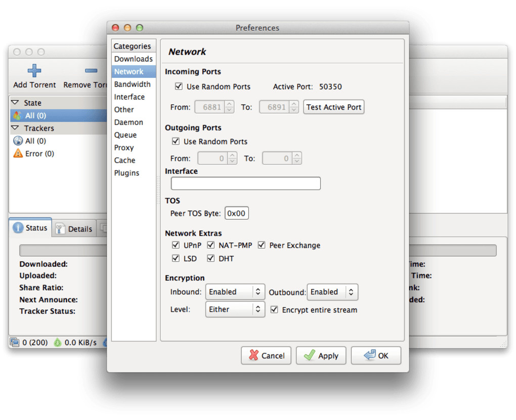This screenshot has width=516, height=420.
Task: Select the Cache category
Action: pyautogui.click(x=134, y=160)
